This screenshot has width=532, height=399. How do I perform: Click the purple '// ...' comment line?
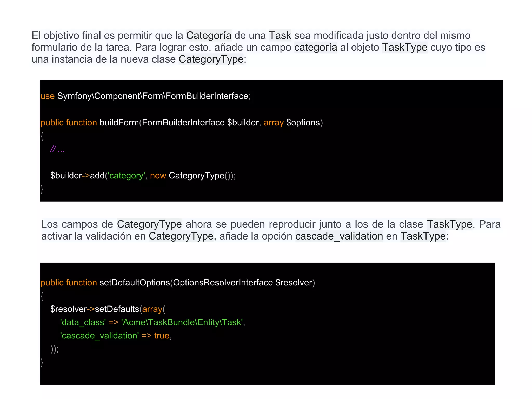[x=57, y=149]
